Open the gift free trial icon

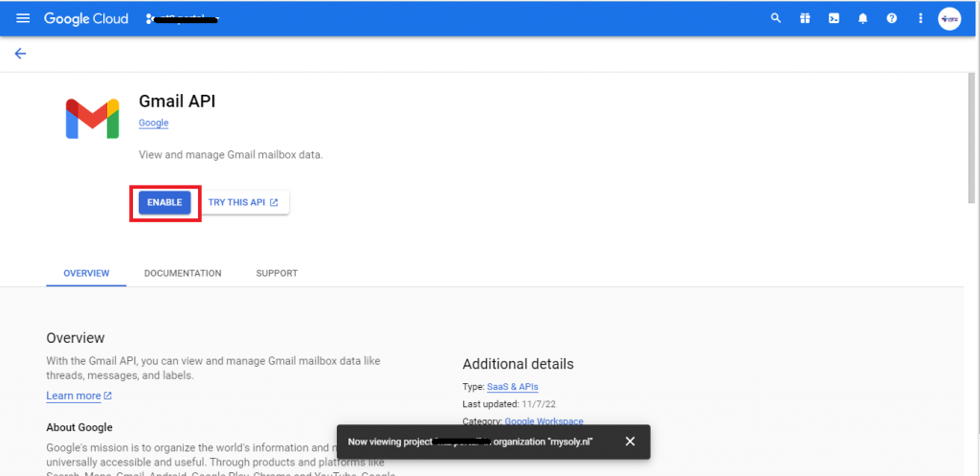pos(804,19)
